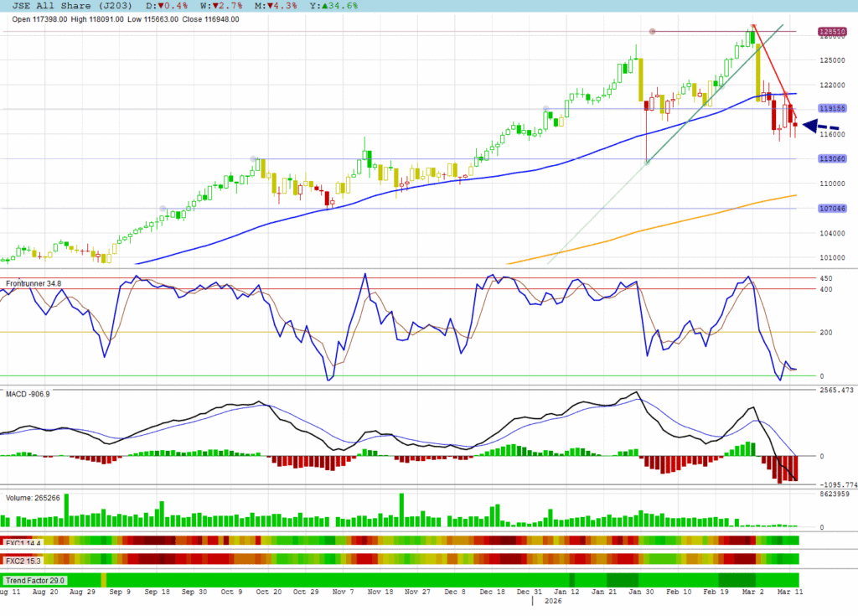
Task: Click the circle marker on the 107046 line
Action: (x=163, y=209)
